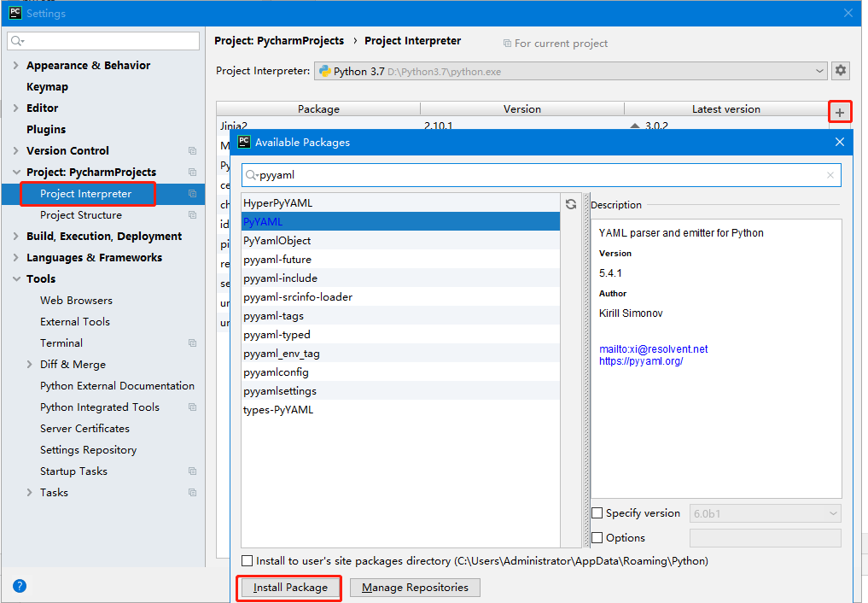Select Project Structure in the tree

[81, 215]
